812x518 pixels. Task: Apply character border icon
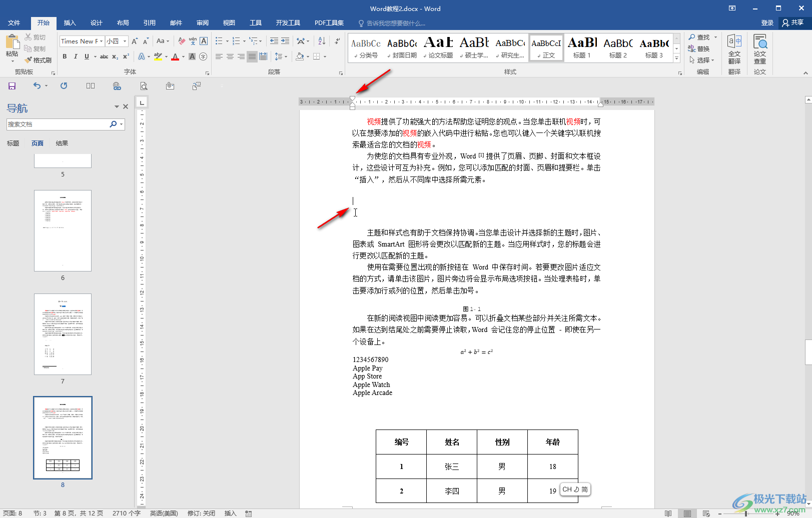[x=204, y=41]
